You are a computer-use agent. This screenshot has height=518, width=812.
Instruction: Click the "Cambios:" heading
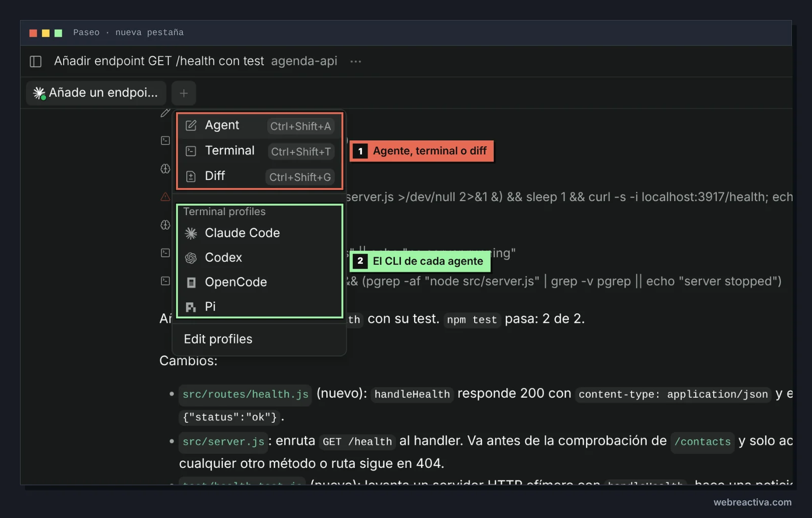point(188,361)
